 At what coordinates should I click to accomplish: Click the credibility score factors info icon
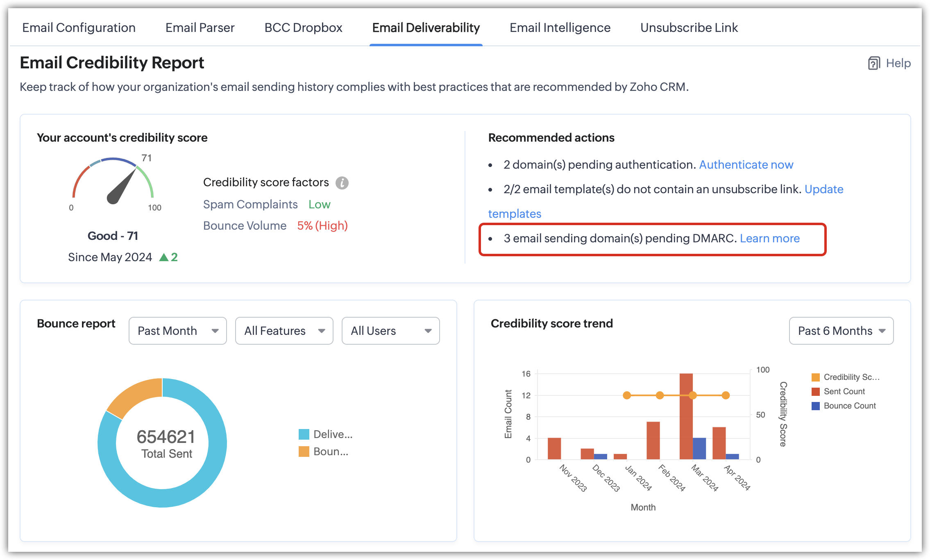[342, 183]
